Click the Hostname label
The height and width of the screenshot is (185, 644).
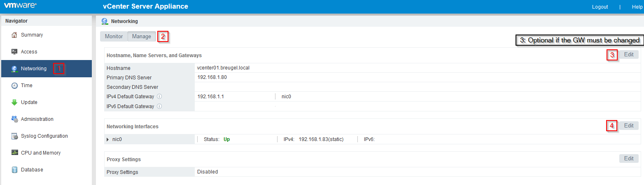pyautogui.click(x=118, y=68)
